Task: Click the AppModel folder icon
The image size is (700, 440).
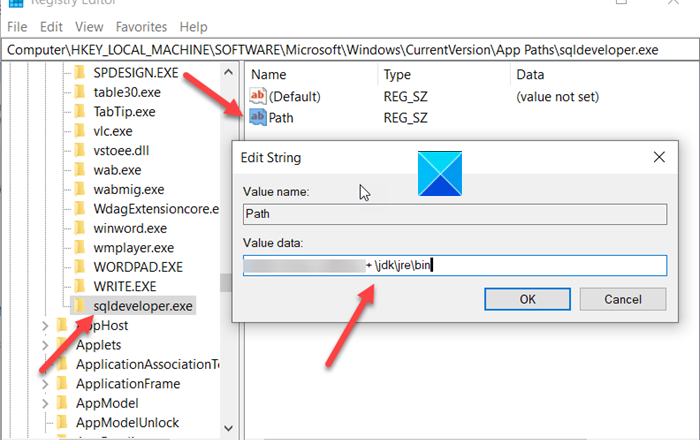Action: tap(62, 403)
